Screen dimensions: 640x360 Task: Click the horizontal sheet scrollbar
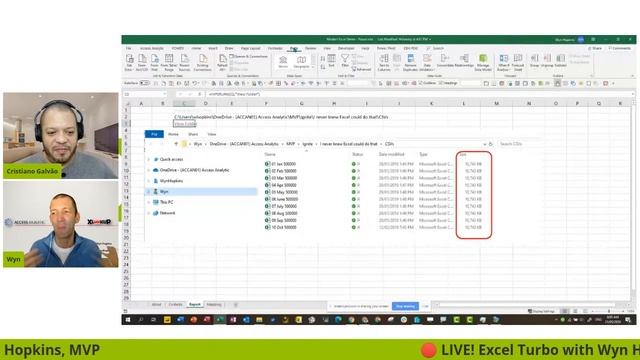click(x=527, y=304)
